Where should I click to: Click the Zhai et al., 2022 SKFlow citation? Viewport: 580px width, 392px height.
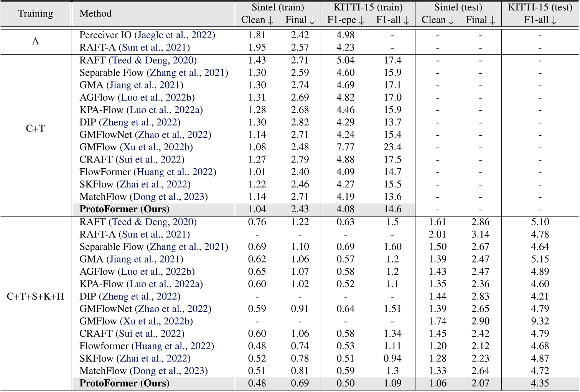pyautogui.click(x=154, y=183)
